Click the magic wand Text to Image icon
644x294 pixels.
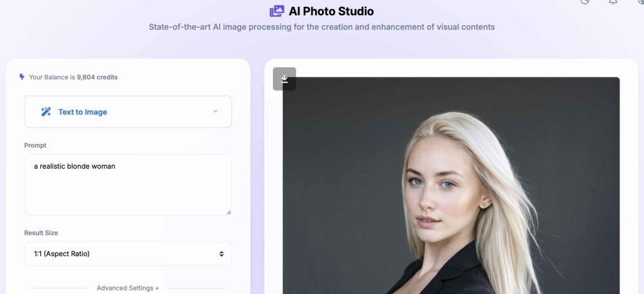46,111
